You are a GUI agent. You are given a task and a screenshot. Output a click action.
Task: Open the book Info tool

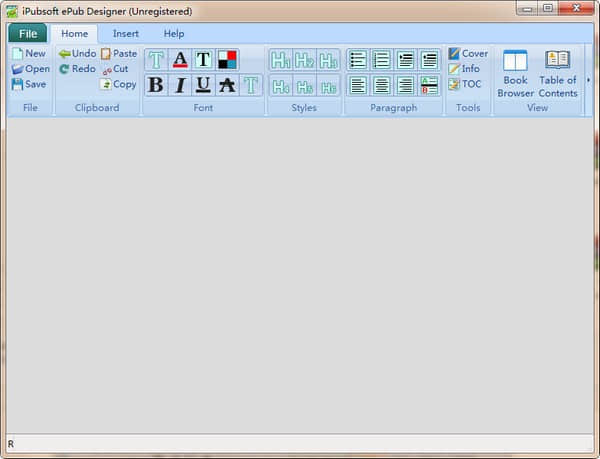click(464, 69)
